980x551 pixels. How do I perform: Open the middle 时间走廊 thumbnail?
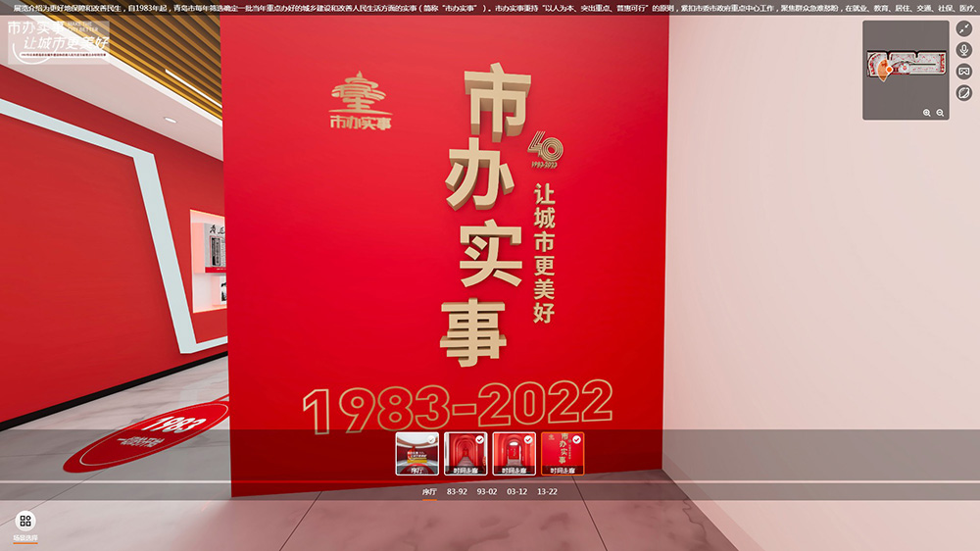coord(514,453)
